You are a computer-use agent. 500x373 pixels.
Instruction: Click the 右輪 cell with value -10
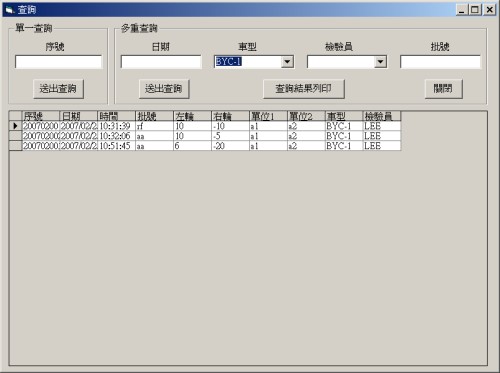coord(230,126)
